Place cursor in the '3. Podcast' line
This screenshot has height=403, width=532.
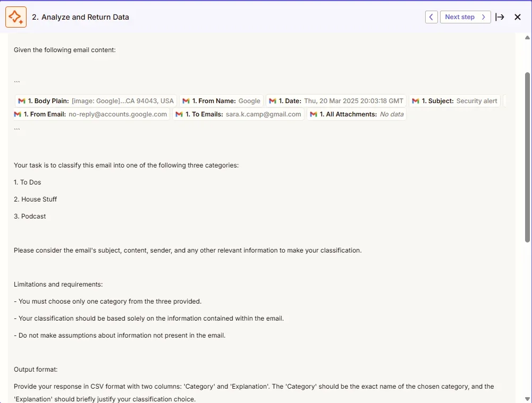click(30, 216)
